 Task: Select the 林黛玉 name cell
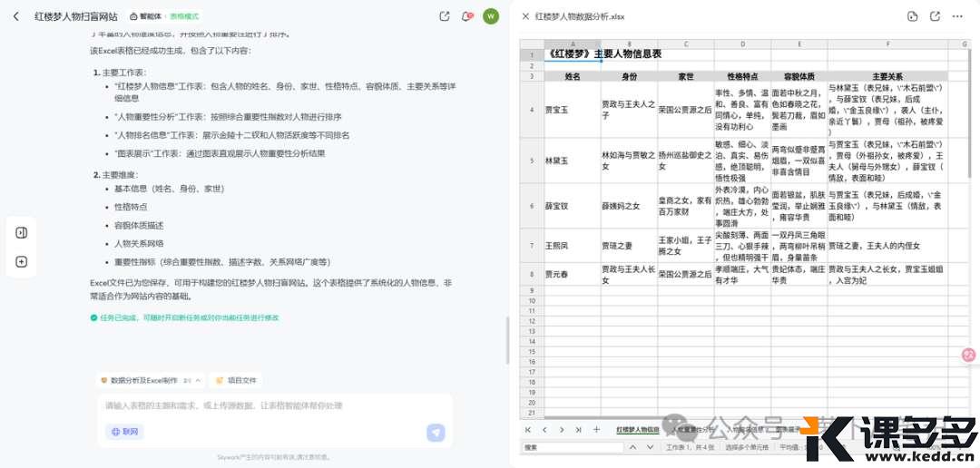[x=573, y=161]
